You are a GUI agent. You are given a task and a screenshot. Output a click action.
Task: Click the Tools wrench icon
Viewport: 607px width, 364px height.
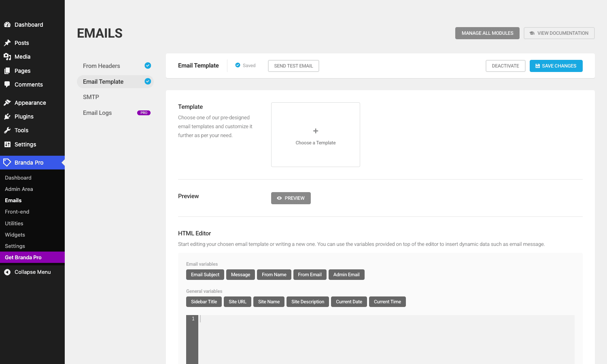(7, 130)
